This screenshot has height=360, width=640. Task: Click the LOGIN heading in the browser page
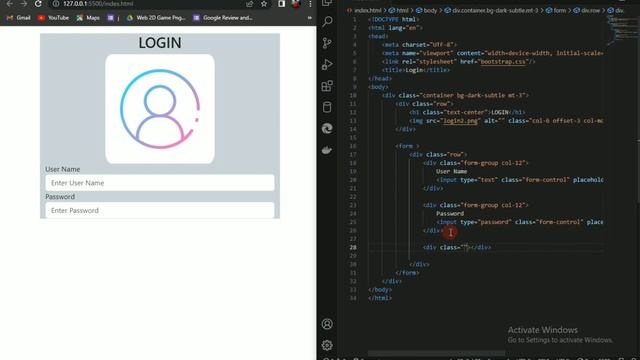pos(160,43)
